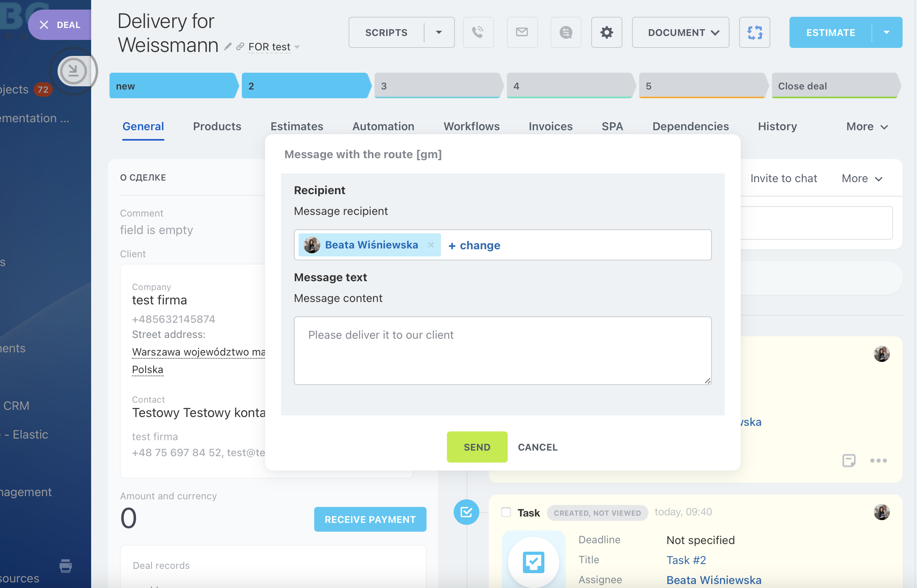Open the Document dropdown
The height and width of the screenshot is (588, 917).
(680, 32)
